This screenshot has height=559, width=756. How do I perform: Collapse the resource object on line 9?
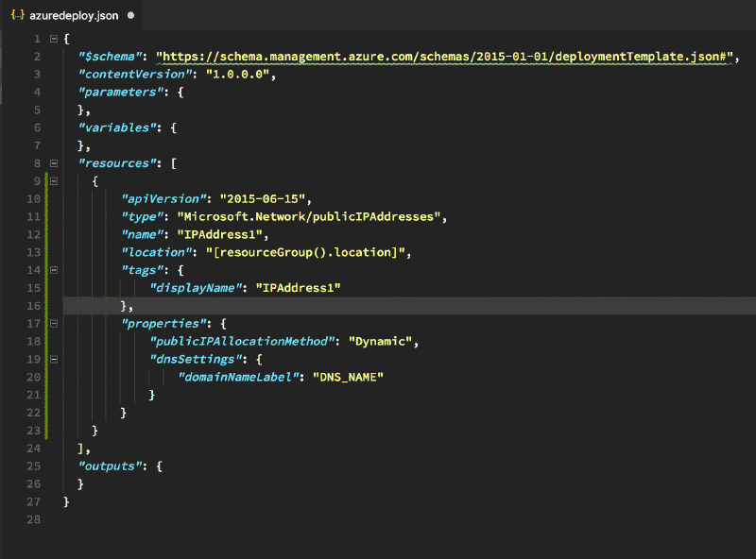coord(53,180)
